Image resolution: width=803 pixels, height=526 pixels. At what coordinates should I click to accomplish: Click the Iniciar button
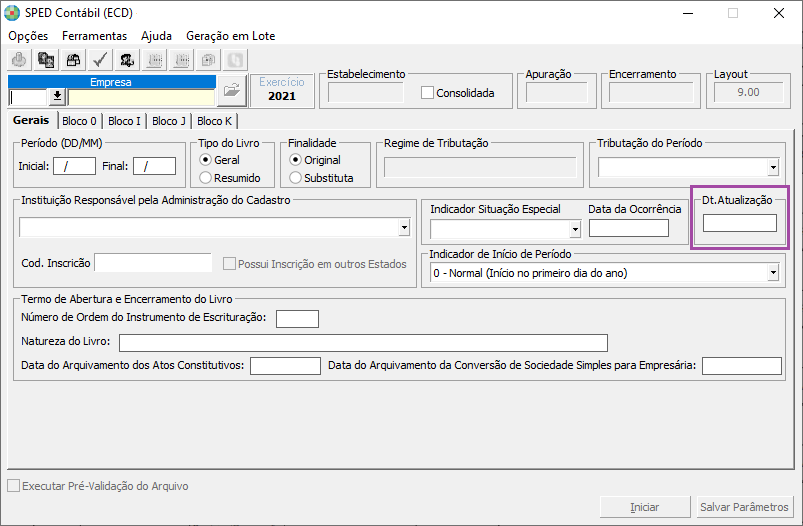coord(645,507)
